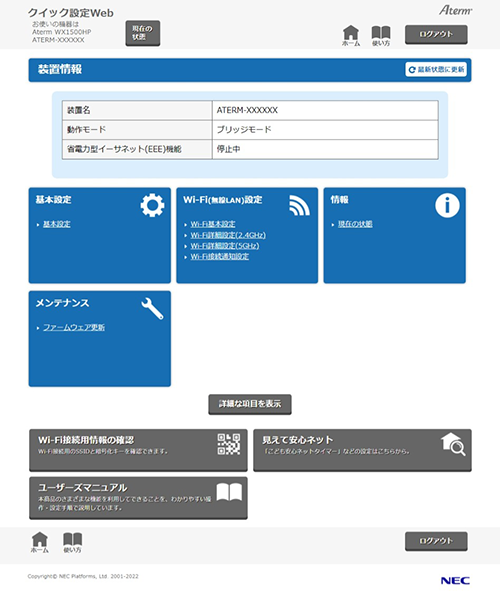Open the 使い方 book icon in top header
The height and width of the screenshot is (596, 500).
(x=381, y=36)
